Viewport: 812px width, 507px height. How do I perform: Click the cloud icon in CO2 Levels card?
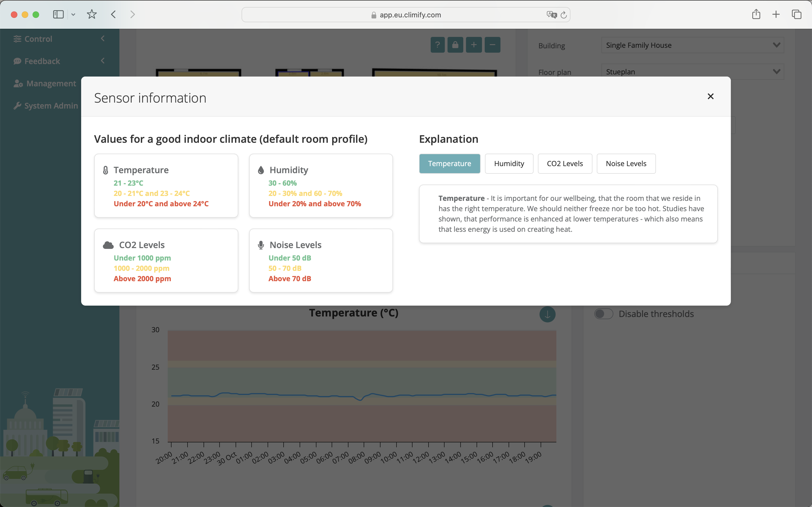pyautogui.click(x=108, y=245)
